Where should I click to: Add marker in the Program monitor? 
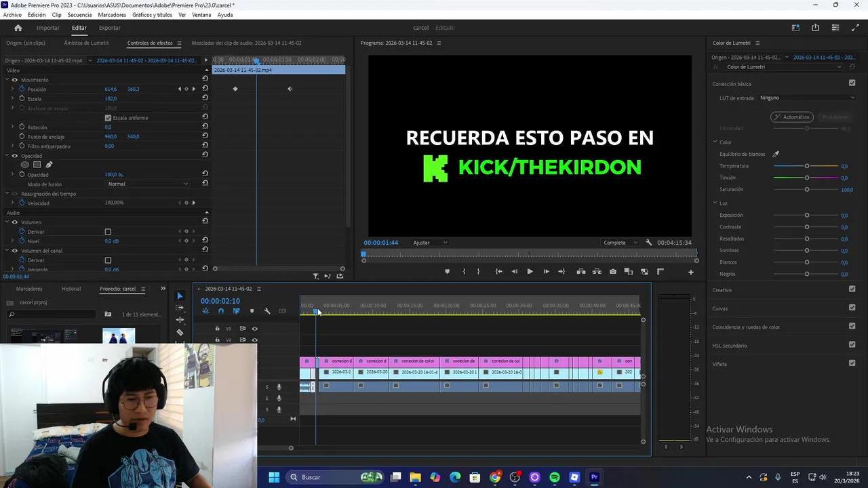(x=447, y=272)
